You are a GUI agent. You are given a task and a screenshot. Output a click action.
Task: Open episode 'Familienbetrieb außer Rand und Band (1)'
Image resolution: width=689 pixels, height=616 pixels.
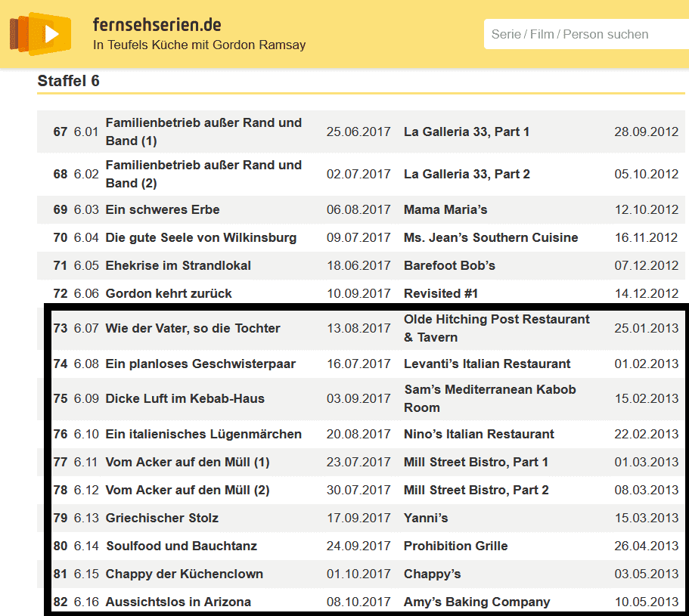point(203,132)
